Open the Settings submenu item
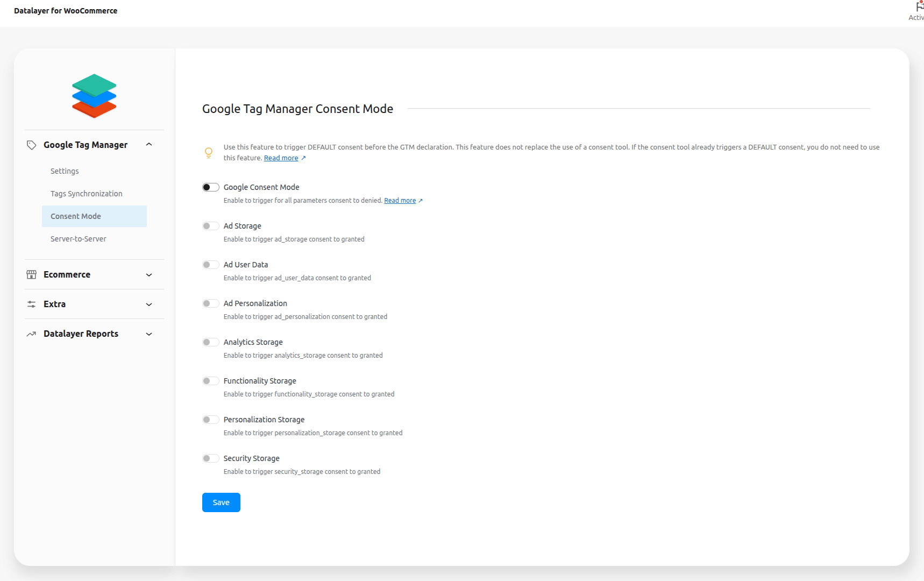924x581 pixels. [x=65, y=171]
